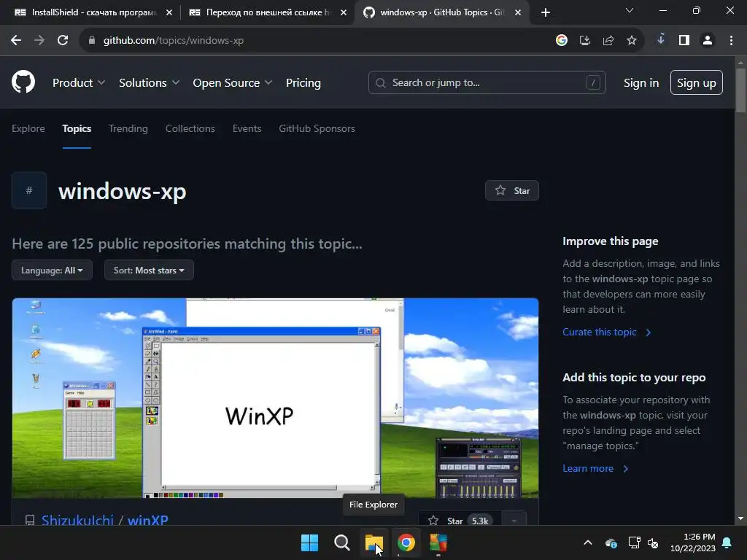Screen dimensions: 747x560
Task: Close the windows-xp GitHub Topics tab
Action: (518, 12)
